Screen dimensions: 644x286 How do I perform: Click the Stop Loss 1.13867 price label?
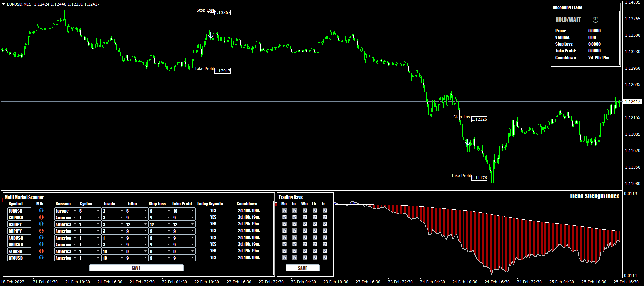point(223,13)
